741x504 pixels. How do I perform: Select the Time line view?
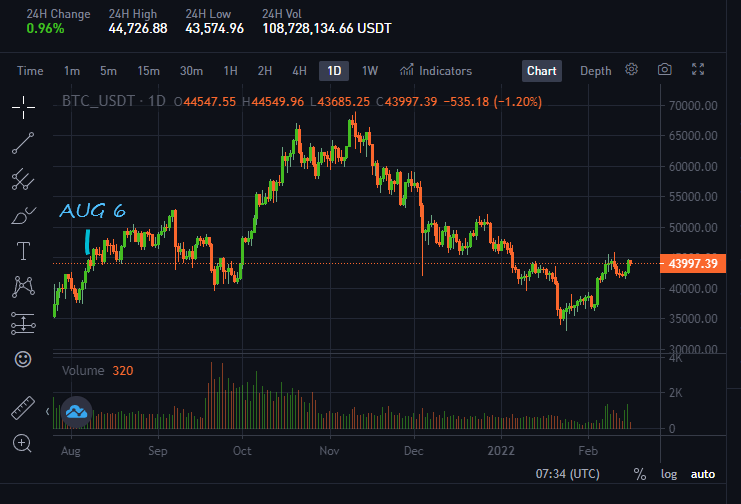(x=30, y=71)
